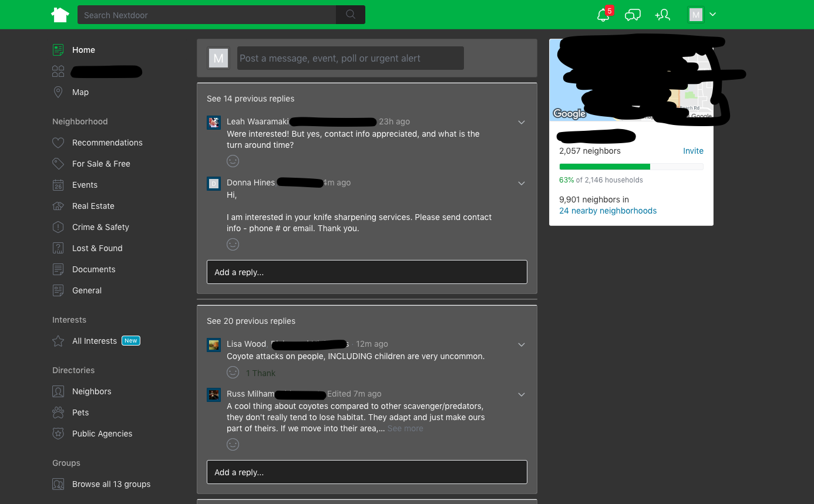Click the search magnifier button
This screenshot has width=814, height=504.
(x=351, y=15)
